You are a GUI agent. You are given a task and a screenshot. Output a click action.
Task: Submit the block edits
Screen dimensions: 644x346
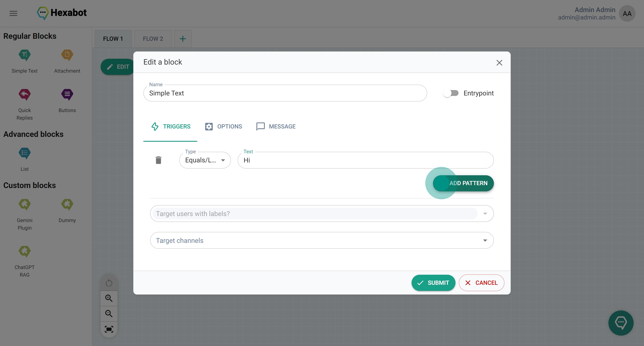(433, 283)
